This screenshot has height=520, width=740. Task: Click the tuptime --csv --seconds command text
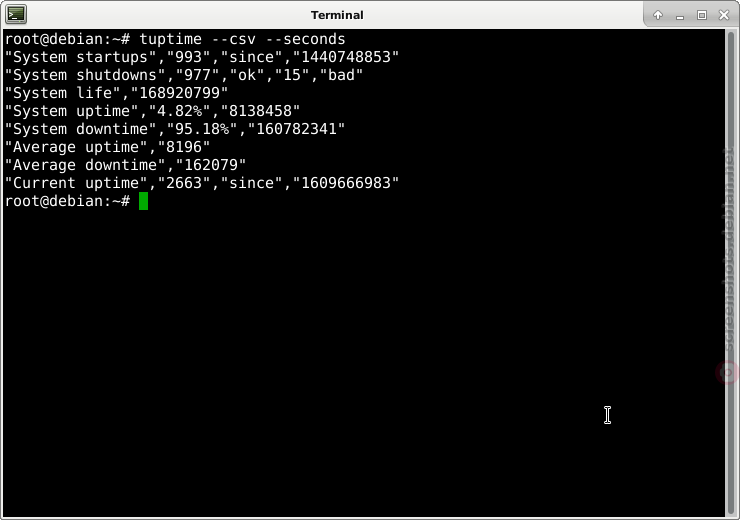pos(242,39)
